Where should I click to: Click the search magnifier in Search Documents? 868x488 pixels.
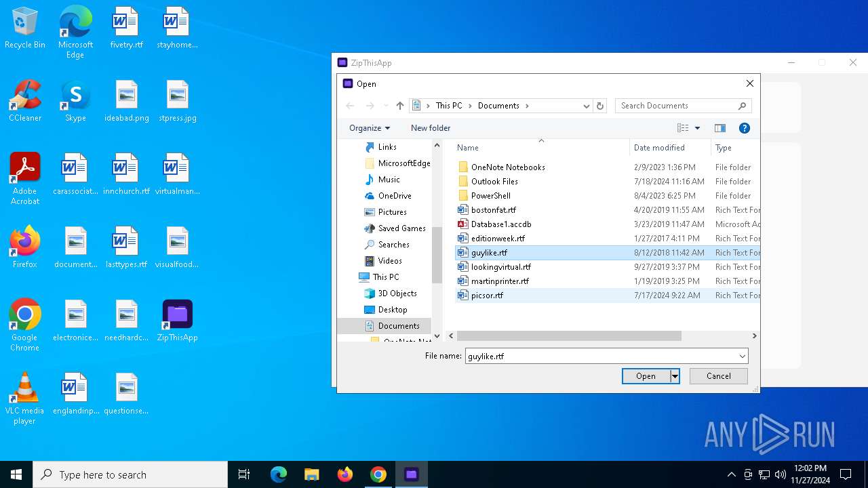click(x=742, y=106)
